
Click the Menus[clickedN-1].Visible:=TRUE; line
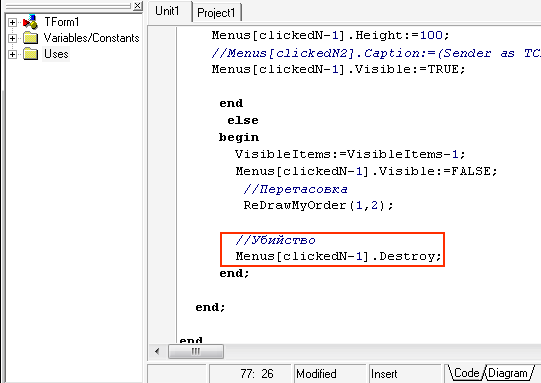pos(338,69)
